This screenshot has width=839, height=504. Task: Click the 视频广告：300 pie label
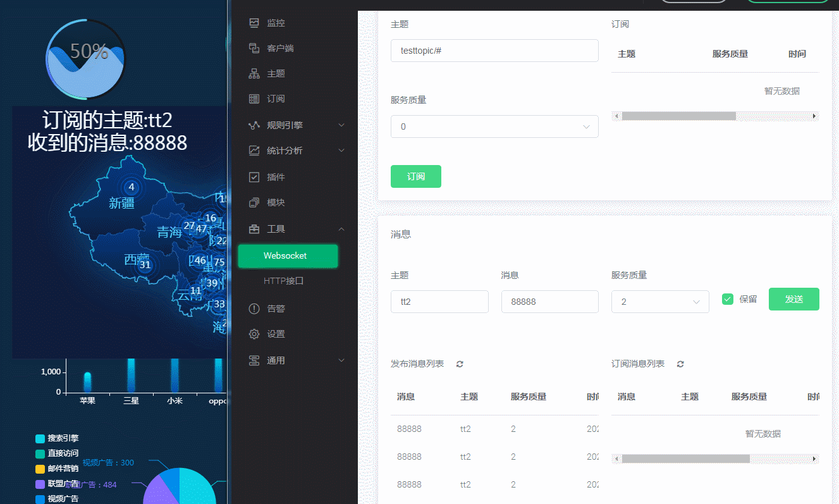coord(108,463)
